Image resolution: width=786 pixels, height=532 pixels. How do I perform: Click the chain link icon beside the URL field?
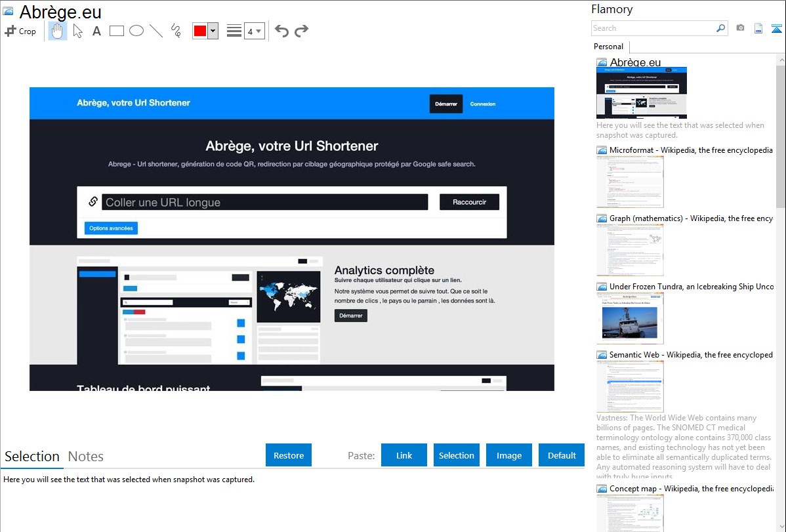click(x=93, y=201)
